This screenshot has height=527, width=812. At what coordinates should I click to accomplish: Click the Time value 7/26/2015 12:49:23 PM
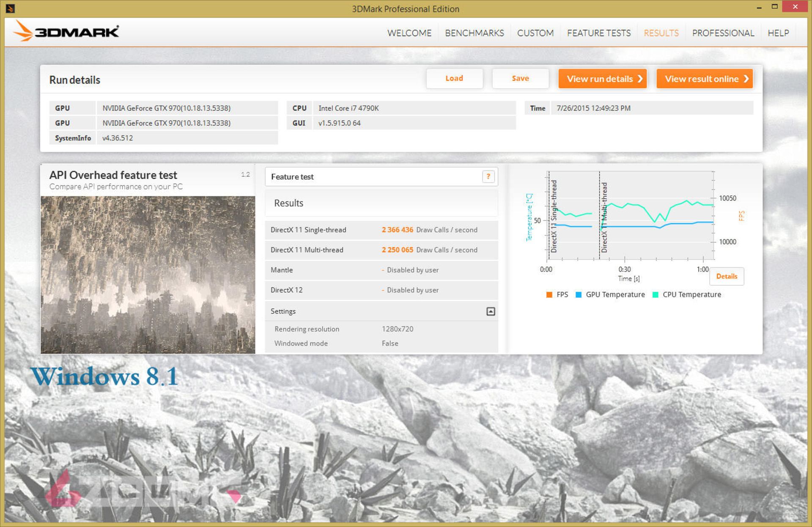click(x=593, y=108)
